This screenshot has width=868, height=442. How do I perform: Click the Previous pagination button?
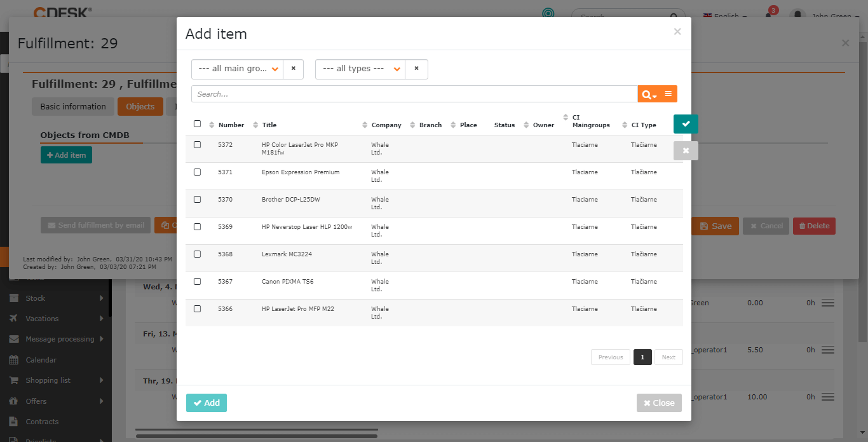point(611,357)
